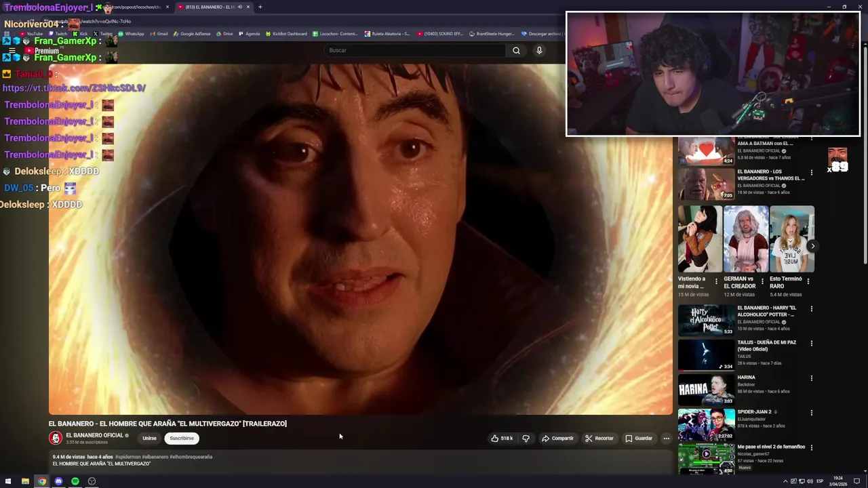The image size is (868, 488).
Task: Open Chrome from taskbar
Action: 42,481
